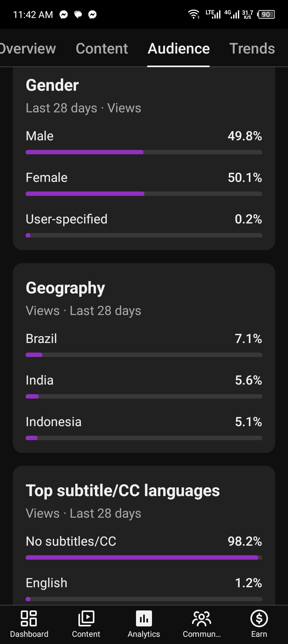The width and height of the screenshot is (288, 644).
Task: Tap the Content icon in bottom bar
Action: coord(86,618)
